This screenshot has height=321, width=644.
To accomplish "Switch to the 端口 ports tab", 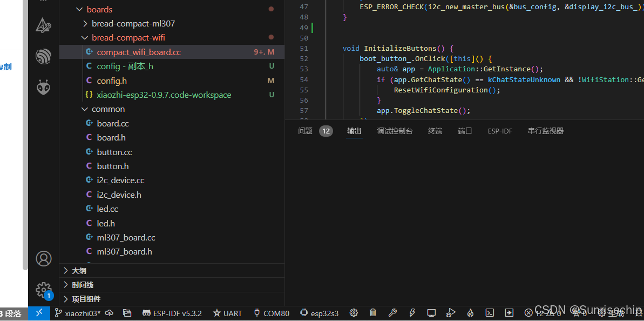I will pyautogui.click(x=465, y=131).
